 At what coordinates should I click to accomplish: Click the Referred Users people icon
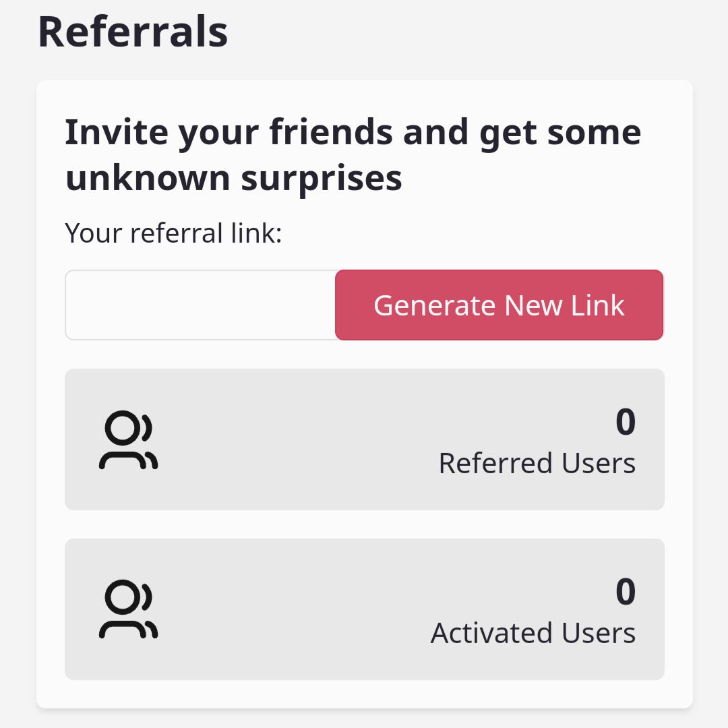pos(128,439)
